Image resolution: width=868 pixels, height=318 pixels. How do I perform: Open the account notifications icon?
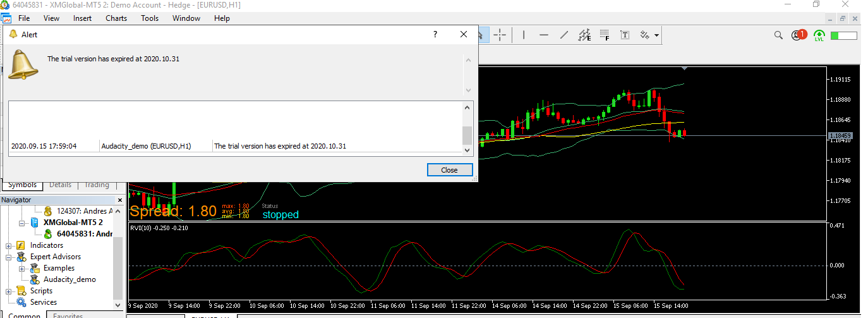tap(798, 35)
